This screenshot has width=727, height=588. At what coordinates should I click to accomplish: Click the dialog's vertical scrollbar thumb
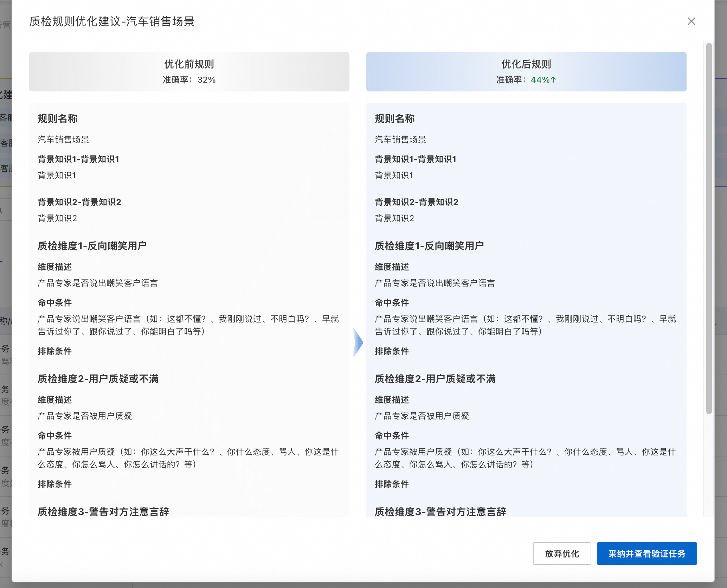(x=709, y=229)
